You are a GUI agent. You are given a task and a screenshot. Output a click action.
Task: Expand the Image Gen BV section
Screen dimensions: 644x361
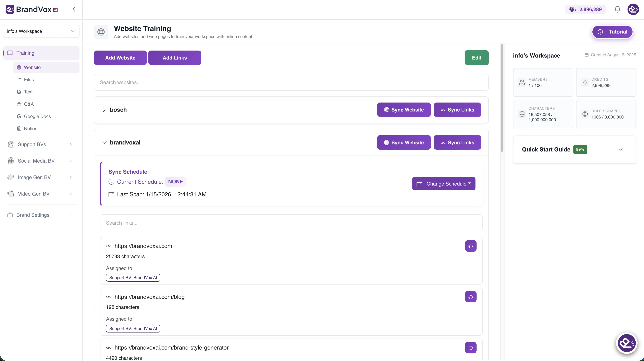[x=41, y=177]
